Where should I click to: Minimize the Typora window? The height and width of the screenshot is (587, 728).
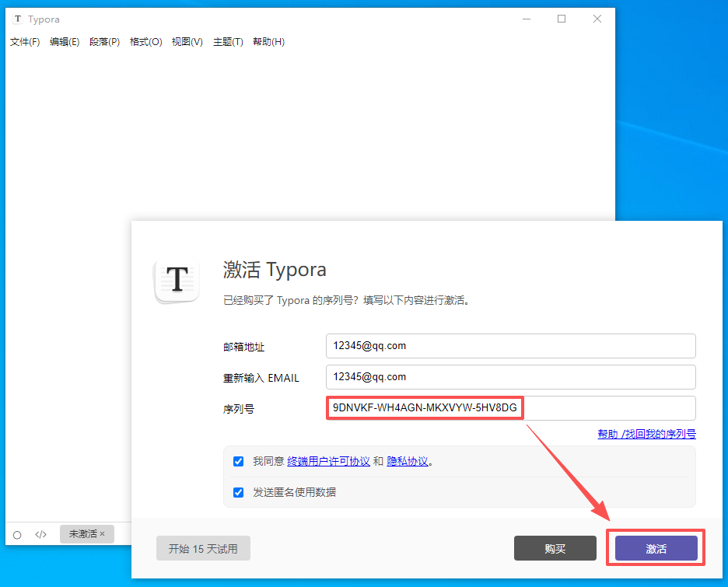527,19
